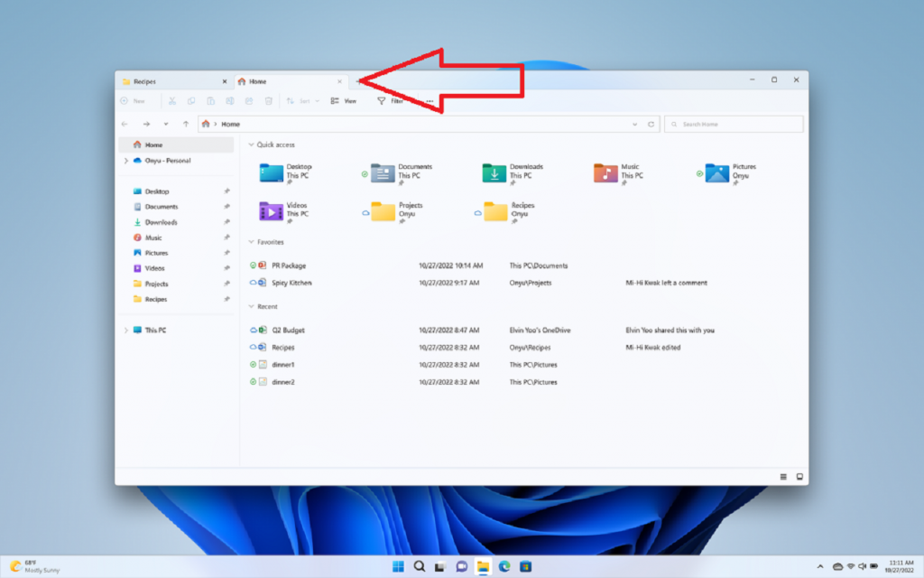Click the Share icon in toolbar
Image resolution: width=924 pixels, height=578 pixels.
pyautogui.click(x=247, y=100)
